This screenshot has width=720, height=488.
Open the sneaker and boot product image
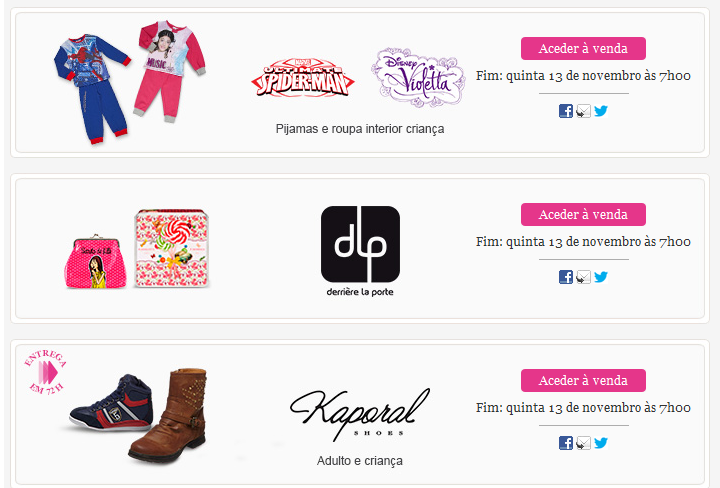click(x=138, y=415)
